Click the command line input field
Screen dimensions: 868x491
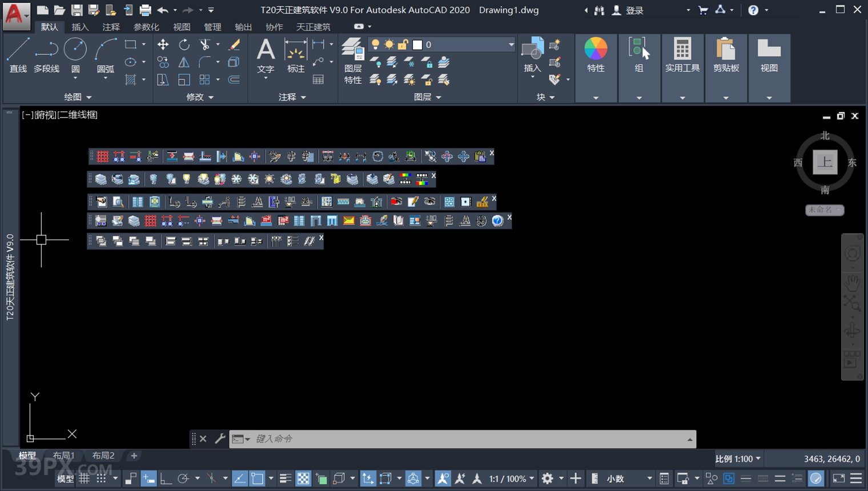(468, 438)
